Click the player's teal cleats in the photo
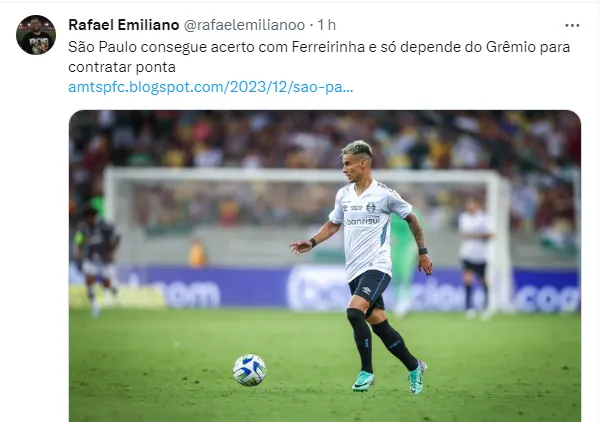The image size is (612, 422). pos(388,377)
